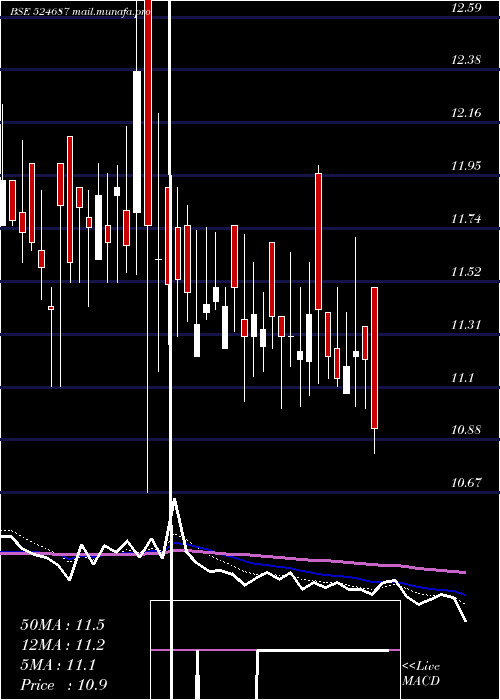500x700 pixels.
Task: Click the 11.52 price axis label
Action: pos(466,272)
